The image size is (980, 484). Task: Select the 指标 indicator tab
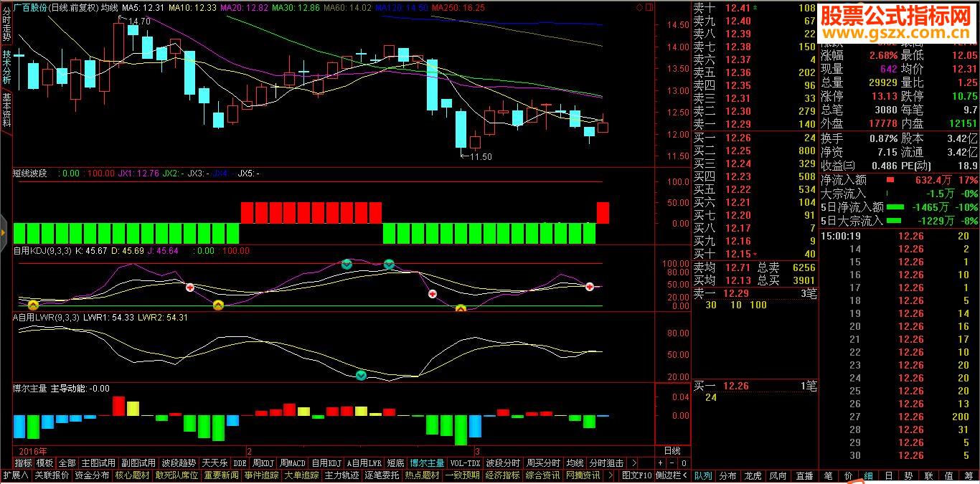tap(23, 463)
